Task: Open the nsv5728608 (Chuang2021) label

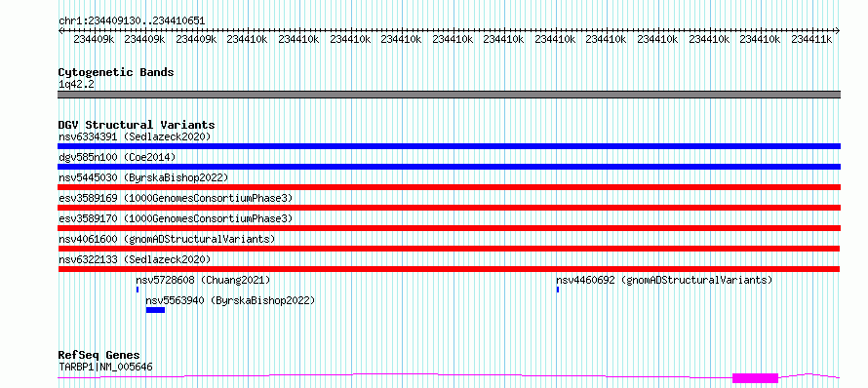Action: [203, 280]
